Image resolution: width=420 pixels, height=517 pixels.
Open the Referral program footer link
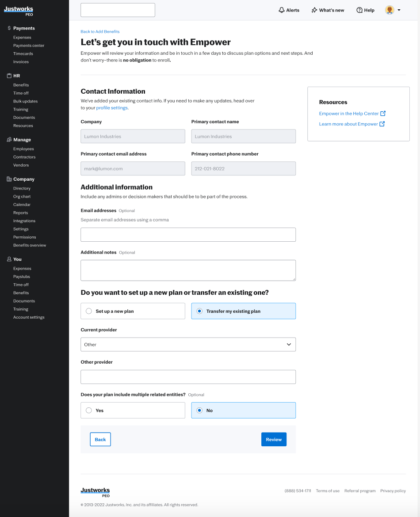pos(360,490)
